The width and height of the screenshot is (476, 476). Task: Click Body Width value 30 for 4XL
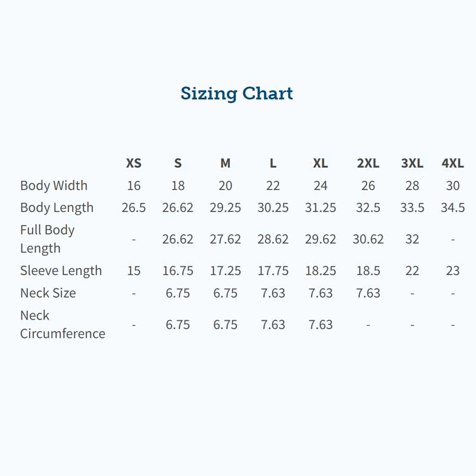(453, 186)
